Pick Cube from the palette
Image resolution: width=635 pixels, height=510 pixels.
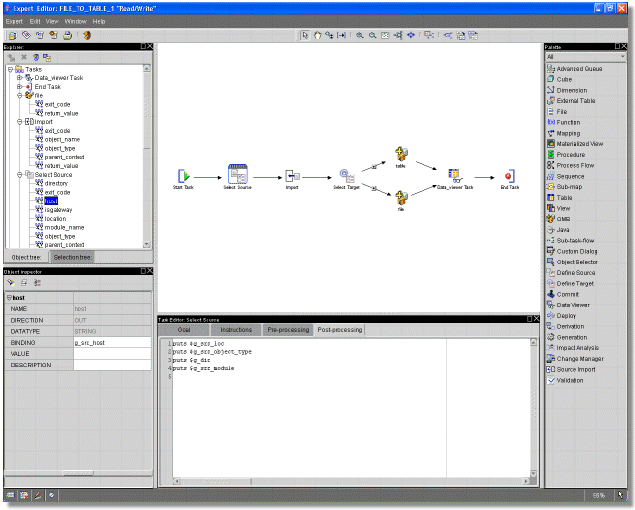tap(559, 79)
